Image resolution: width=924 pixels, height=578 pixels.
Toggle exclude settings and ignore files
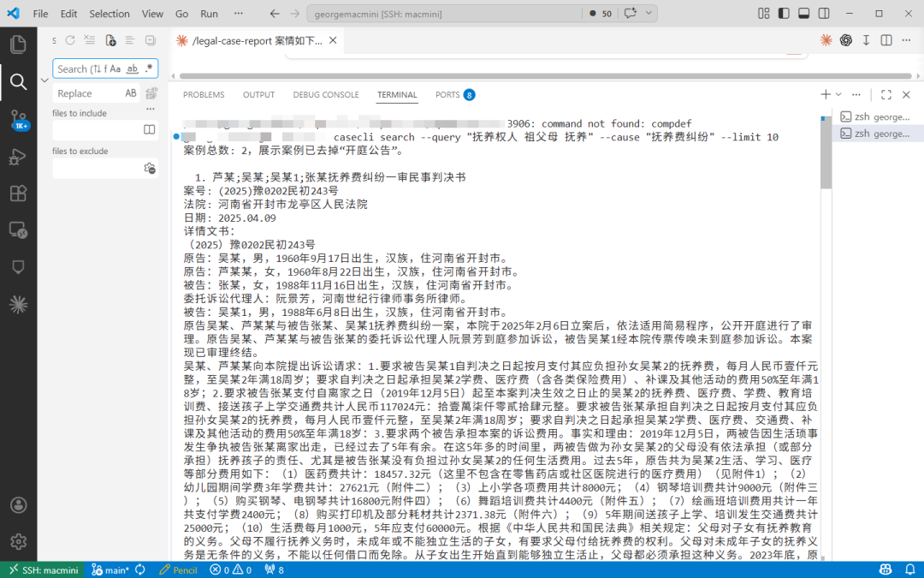point(150,168)
